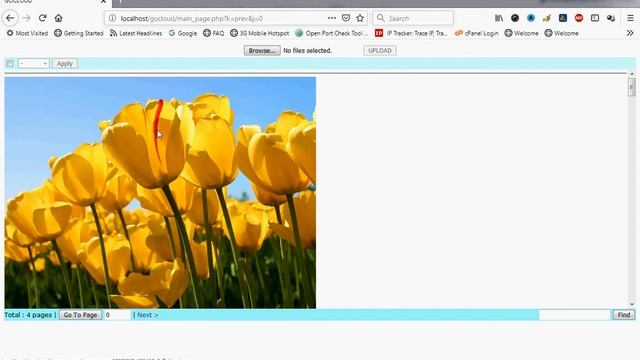Show site information for localhost
The width and height of the screenshot is (640, 360).
pos(112,18)
